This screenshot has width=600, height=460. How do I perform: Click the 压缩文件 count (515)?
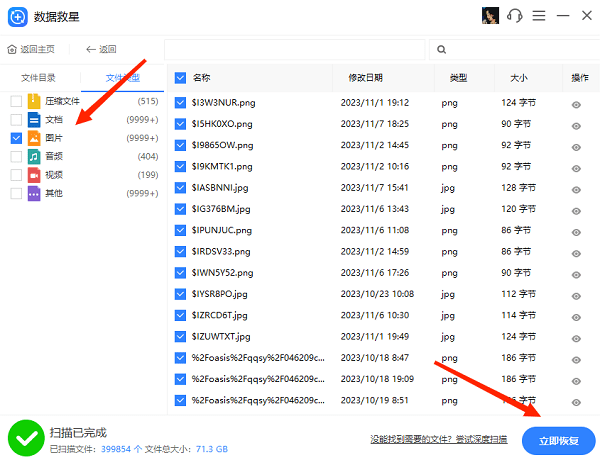click(x=148, y=101)
